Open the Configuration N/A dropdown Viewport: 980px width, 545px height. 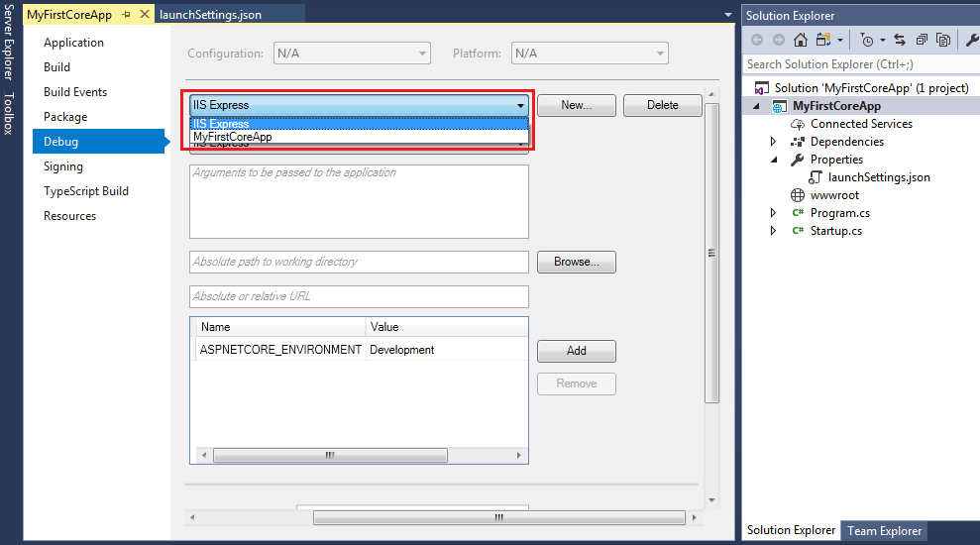click(x=352, y=54)
